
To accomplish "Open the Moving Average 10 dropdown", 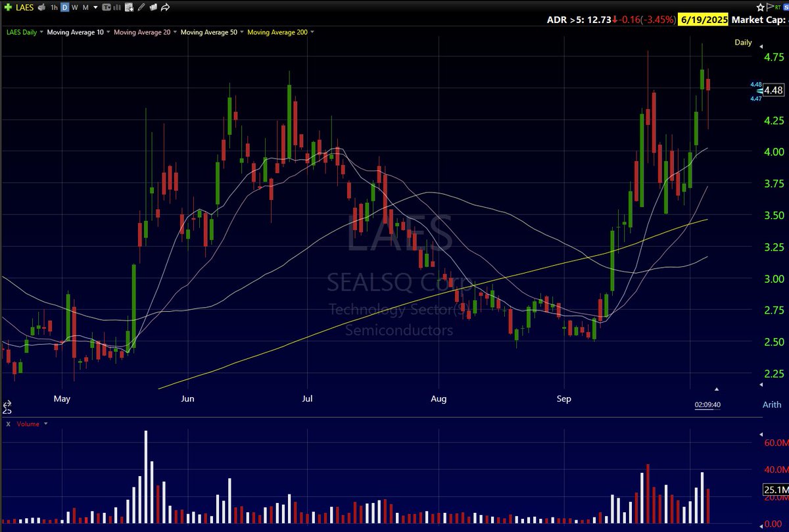I will click(108, 32).
